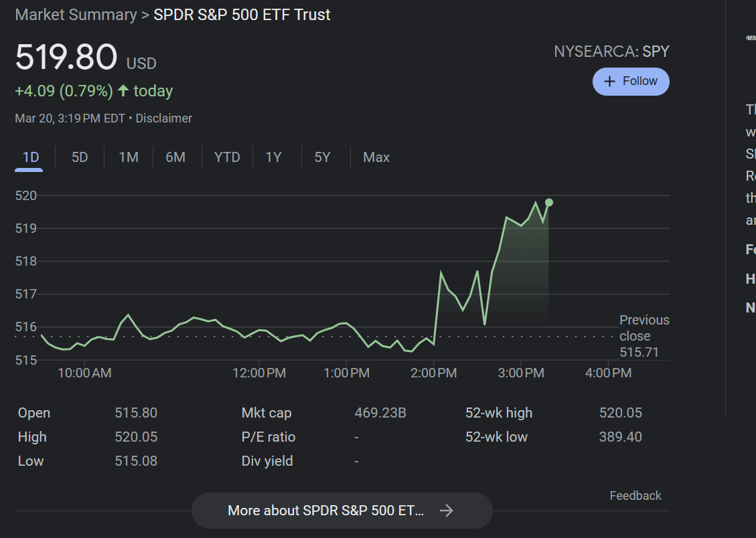756x538 pixels.
Task: Click the Feedback link
Action: (x=635, y=496)
